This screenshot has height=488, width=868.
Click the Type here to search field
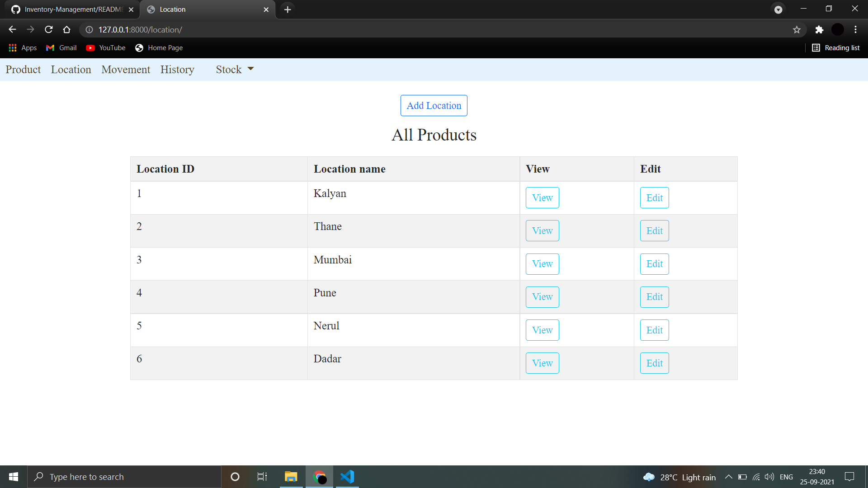[124, 476]
